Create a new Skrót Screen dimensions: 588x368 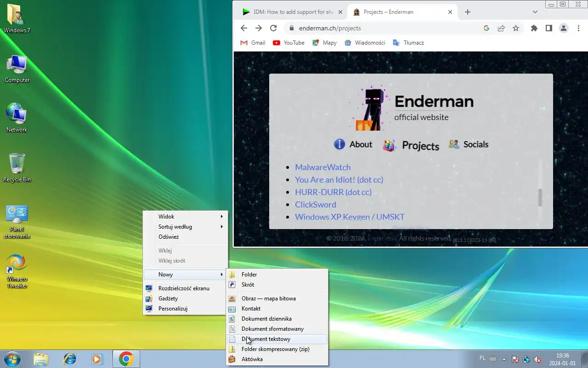(x=277, y=284)
